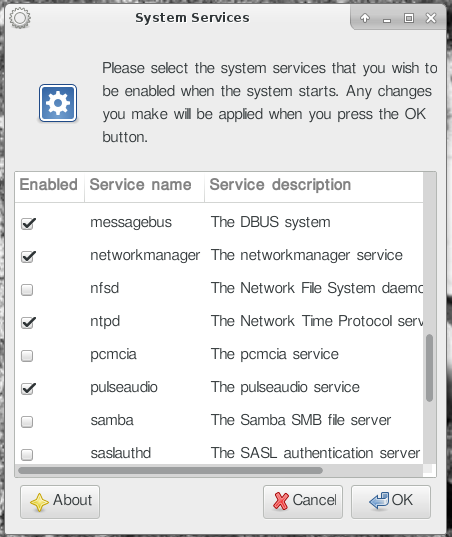Sort by the Service name column header
The height and width of the screenshot is (537, 452).
tap(144, 185)
